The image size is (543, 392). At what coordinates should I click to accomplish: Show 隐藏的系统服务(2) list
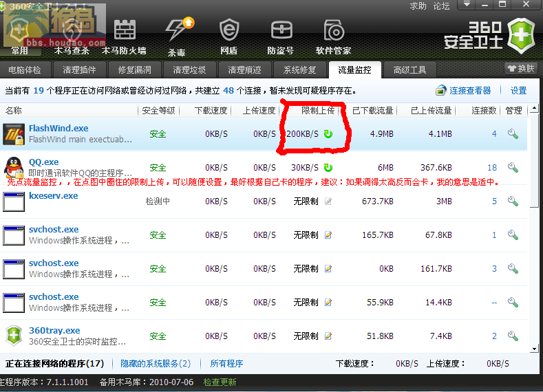pyautogui.click(x=156, y=364)
